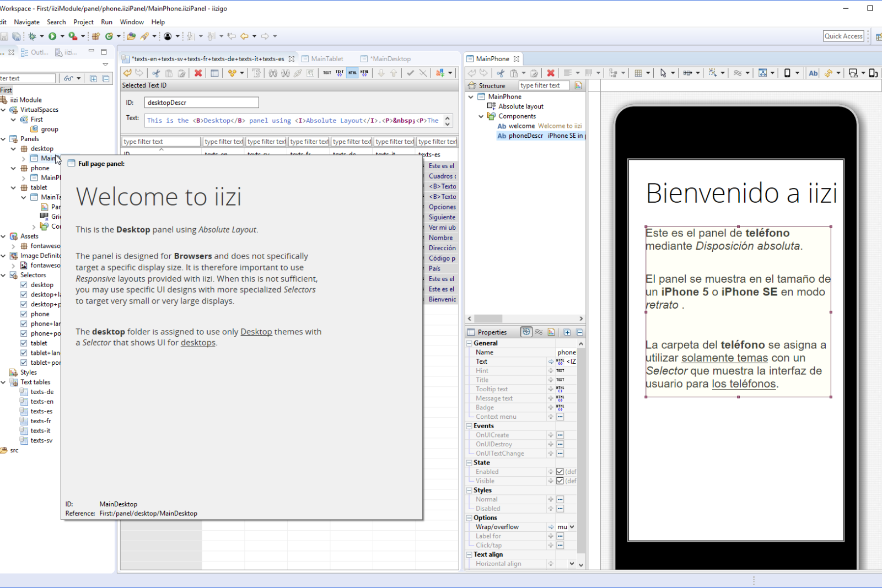The image size is (882, 588).
Task: Select the plain TEXT format icon in text toolbar
Action: (327, 73)
